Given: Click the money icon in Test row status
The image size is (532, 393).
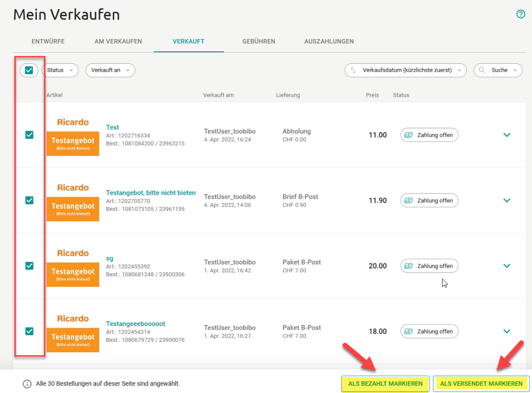Looking at the screenshot, I should tap(409, 135).
